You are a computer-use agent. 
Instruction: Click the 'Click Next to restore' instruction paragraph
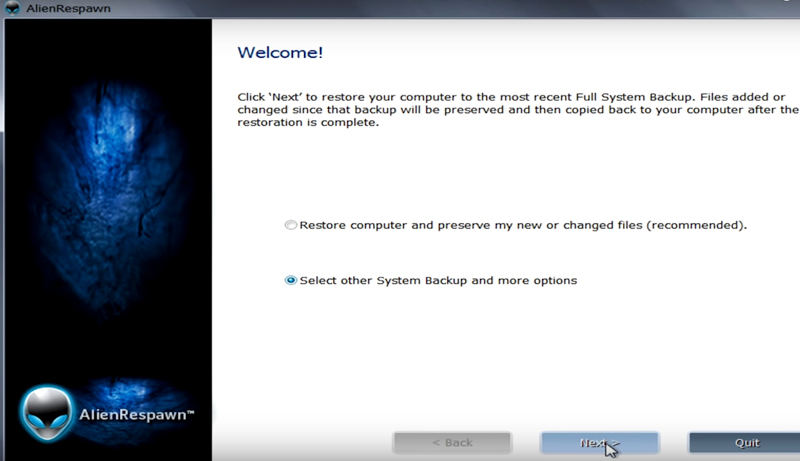[518, 110]
